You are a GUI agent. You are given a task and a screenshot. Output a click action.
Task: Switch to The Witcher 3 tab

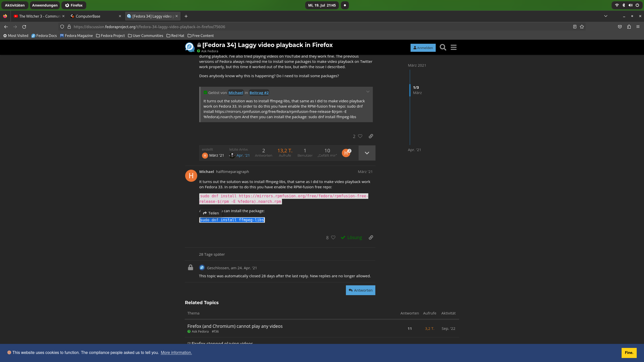point(39,16)
